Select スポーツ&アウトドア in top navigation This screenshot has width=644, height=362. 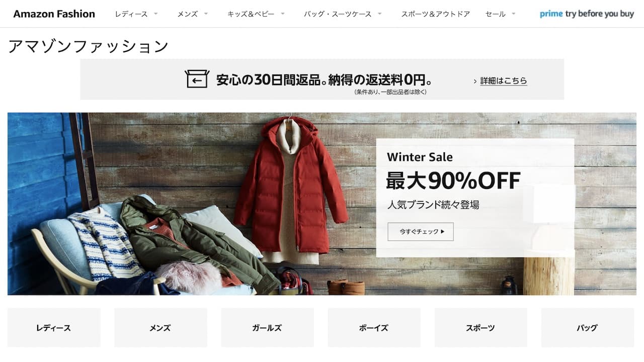click(x=435, y=14)
